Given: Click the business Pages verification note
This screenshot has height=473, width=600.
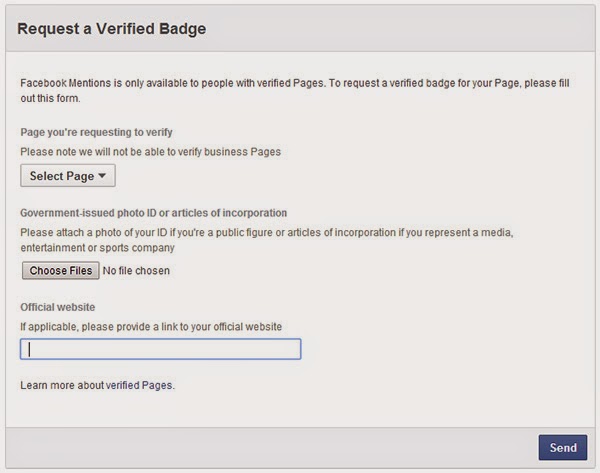Looking at the screenshot, I should click(x=150, y=152).
